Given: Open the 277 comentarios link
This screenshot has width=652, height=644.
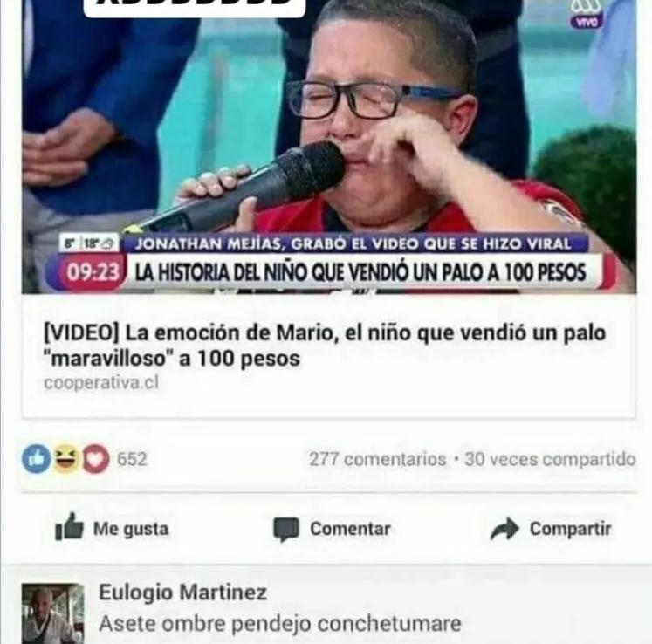Looking at the screenshot, I should pyautogui.click(x=378, y=459).
